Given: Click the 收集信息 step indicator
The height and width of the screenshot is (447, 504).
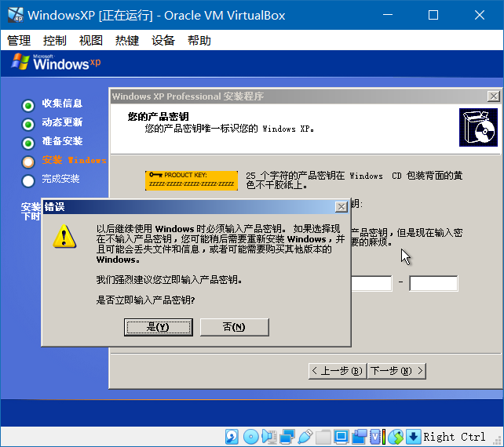Looking at the screenshot, I should pyautogui.click(x=28, y=105).
